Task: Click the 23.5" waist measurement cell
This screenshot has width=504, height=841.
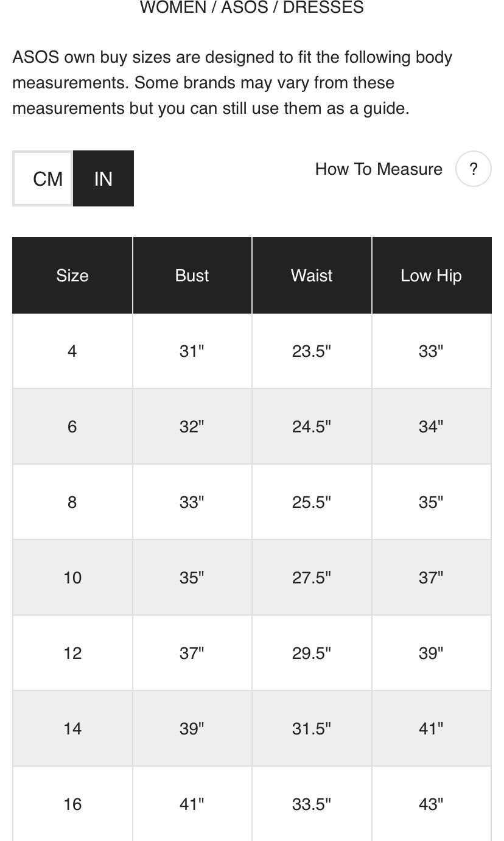Action: [x=312, y=351]
